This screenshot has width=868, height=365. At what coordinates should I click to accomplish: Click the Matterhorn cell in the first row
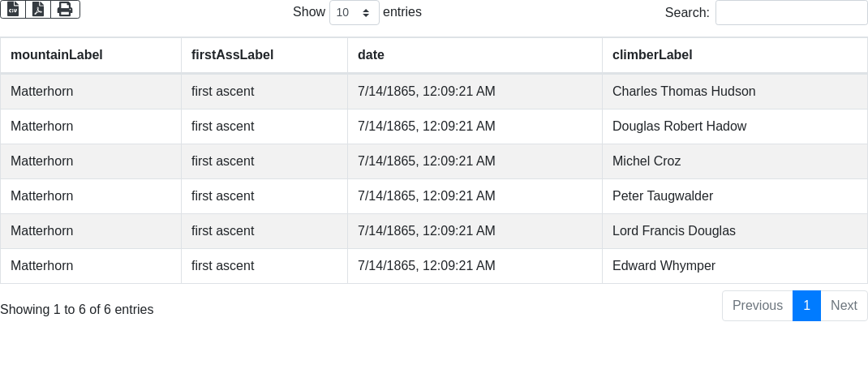tap(42, 92)
